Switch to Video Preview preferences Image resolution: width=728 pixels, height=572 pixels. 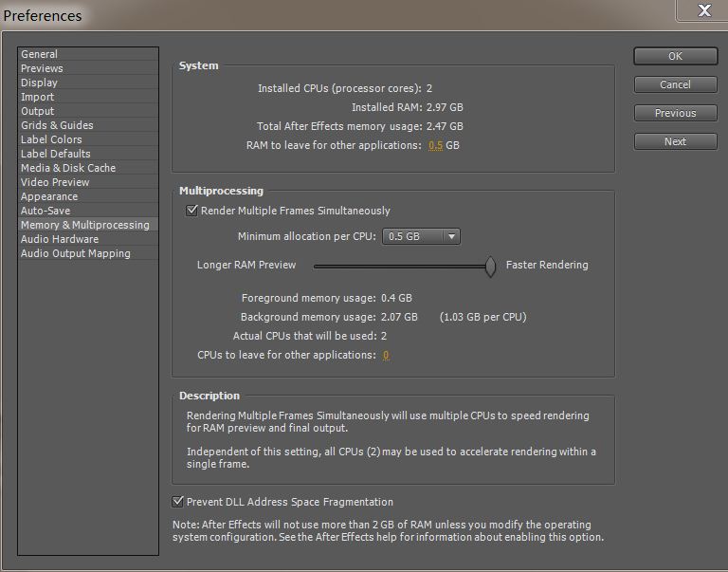click(x=88, y=182)
